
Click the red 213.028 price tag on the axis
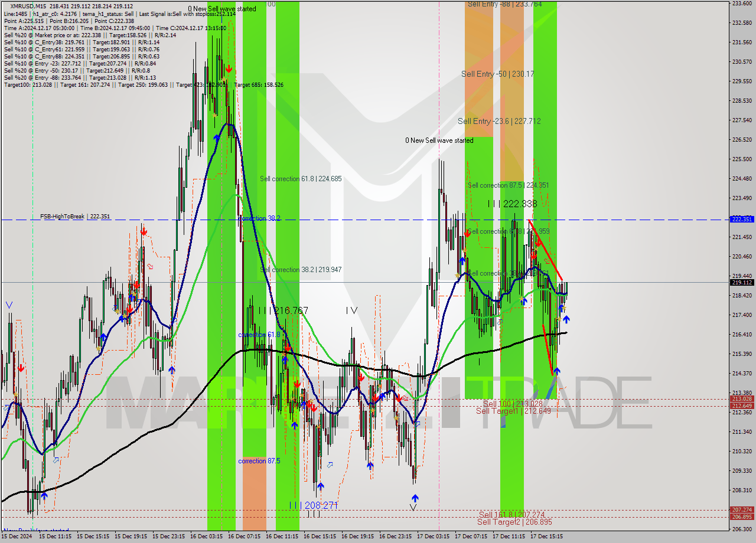742,399
